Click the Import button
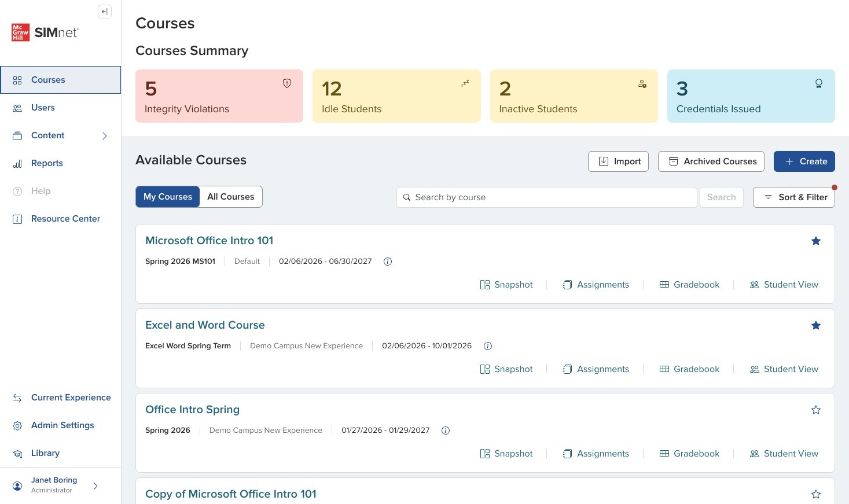Viewport: 849px width, 504px height. coord(618,161)
